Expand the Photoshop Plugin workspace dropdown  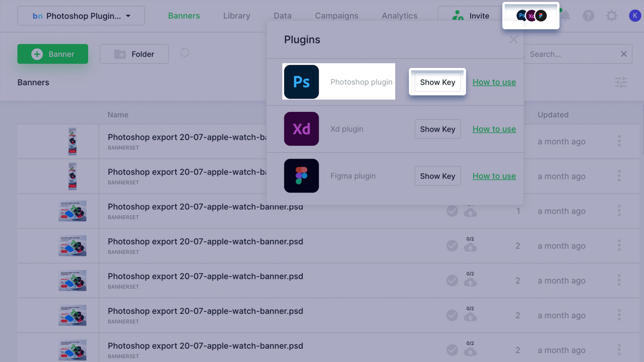click(81, 16)
